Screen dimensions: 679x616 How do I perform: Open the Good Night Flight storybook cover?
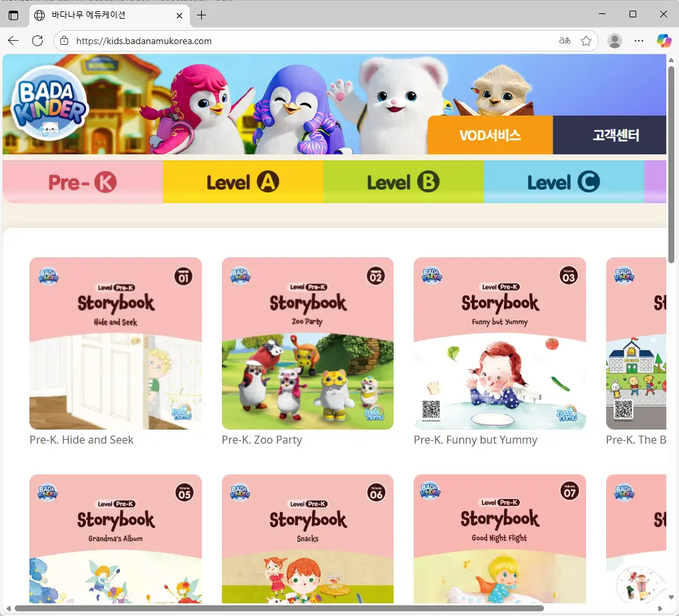click(x=500, y=539)
